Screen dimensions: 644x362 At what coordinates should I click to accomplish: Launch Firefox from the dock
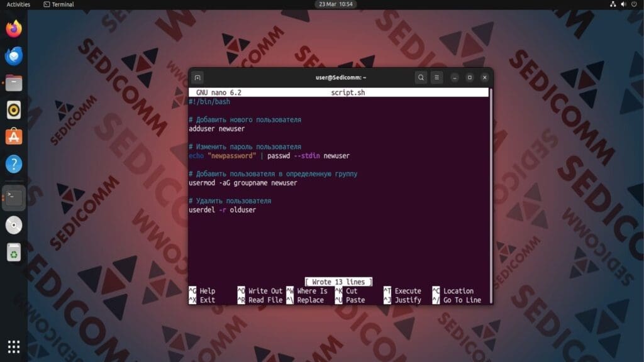click(13, 29)
